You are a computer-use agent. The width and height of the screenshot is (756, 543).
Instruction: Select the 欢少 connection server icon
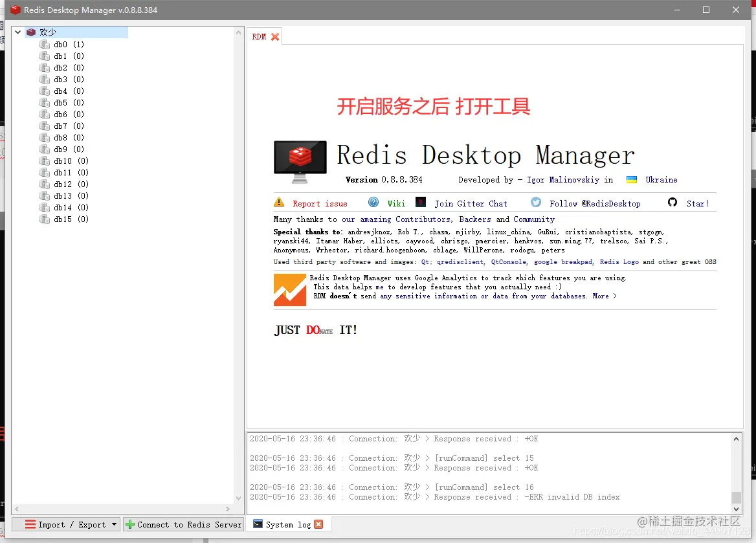tap(31, 32)
